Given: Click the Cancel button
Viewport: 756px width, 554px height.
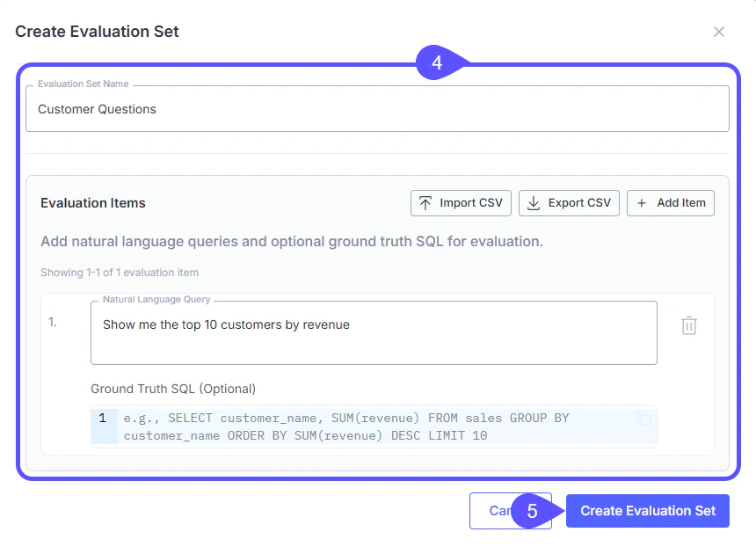Looking at the screenshot, I should [511, 511].
